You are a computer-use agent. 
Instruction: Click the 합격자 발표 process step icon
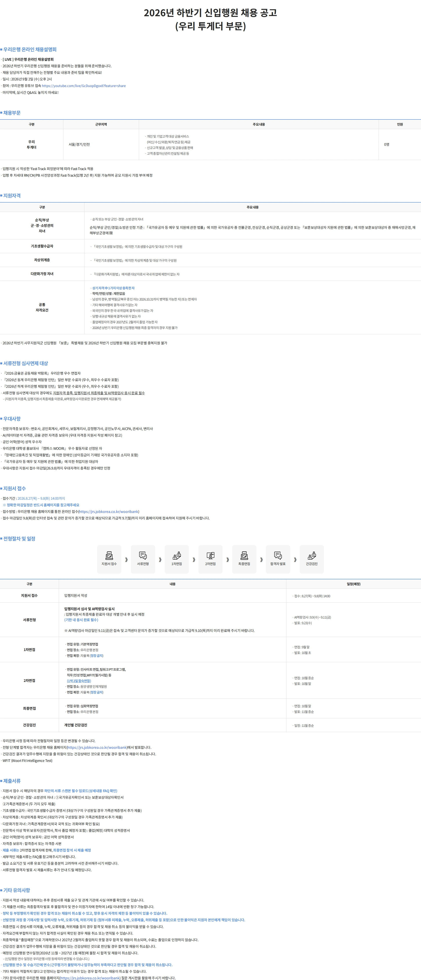click(x=278, y=559)
